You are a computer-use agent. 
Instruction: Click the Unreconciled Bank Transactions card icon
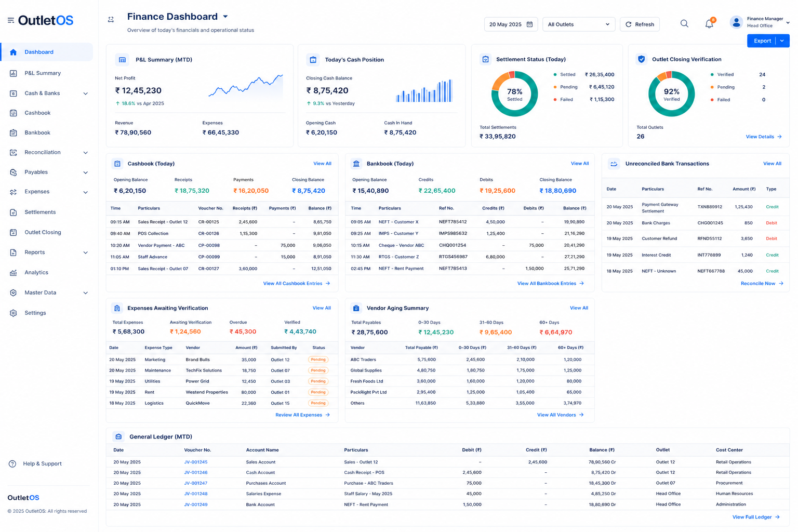click(x=614, y=164)
